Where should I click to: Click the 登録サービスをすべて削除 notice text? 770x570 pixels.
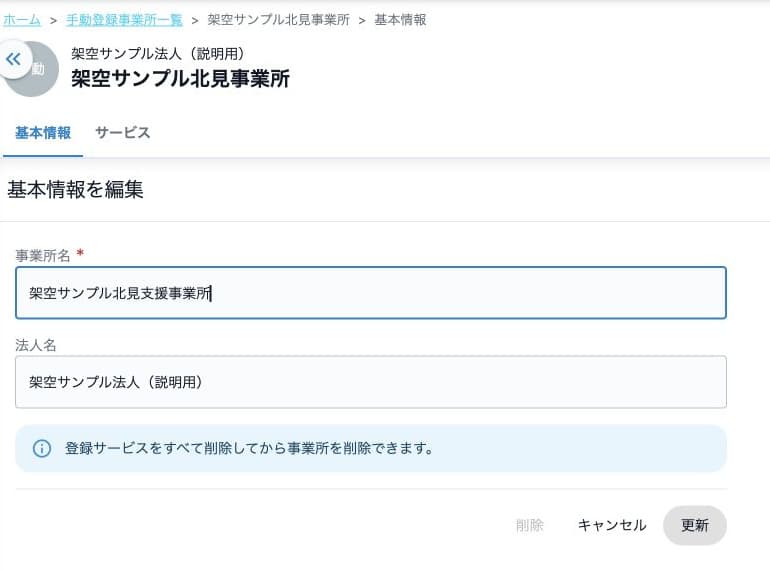[x=248, y=448]
